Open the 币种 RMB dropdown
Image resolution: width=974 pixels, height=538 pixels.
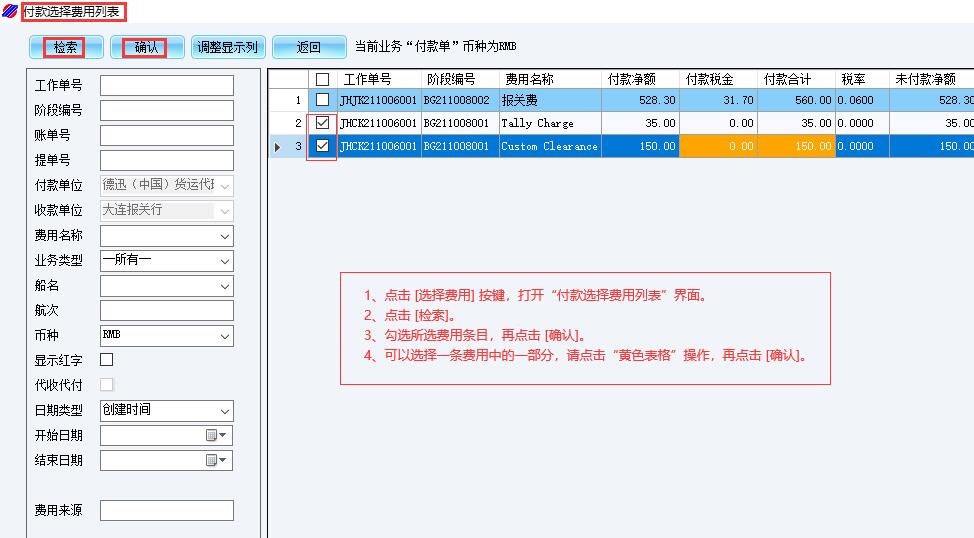[x=224, y=336]
